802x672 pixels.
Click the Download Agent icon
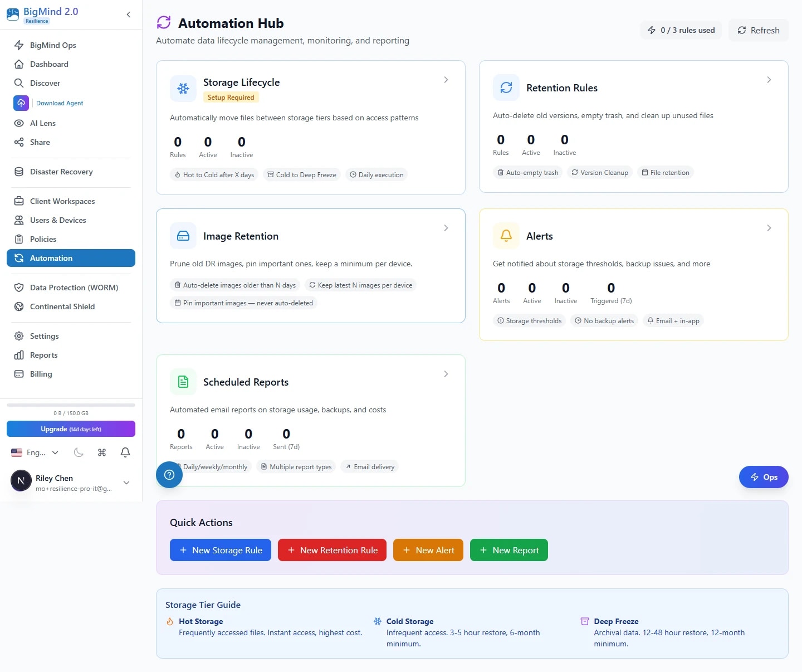(21, 103)
